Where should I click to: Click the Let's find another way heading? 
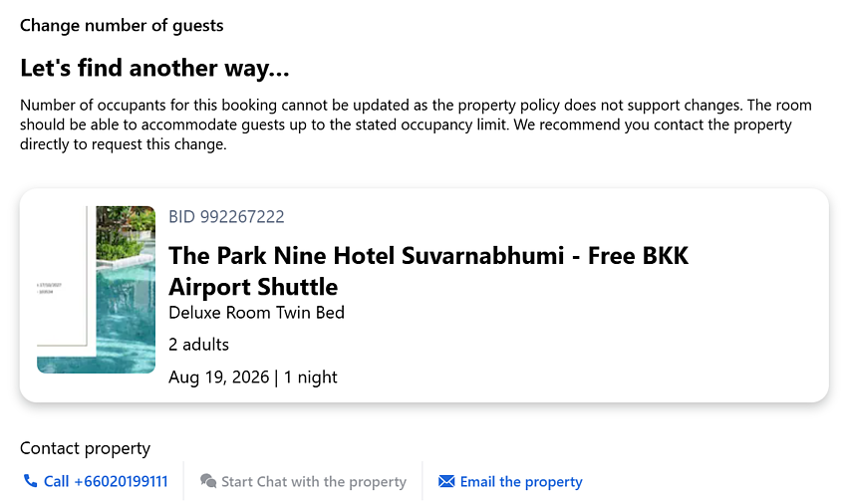point(154,68)
